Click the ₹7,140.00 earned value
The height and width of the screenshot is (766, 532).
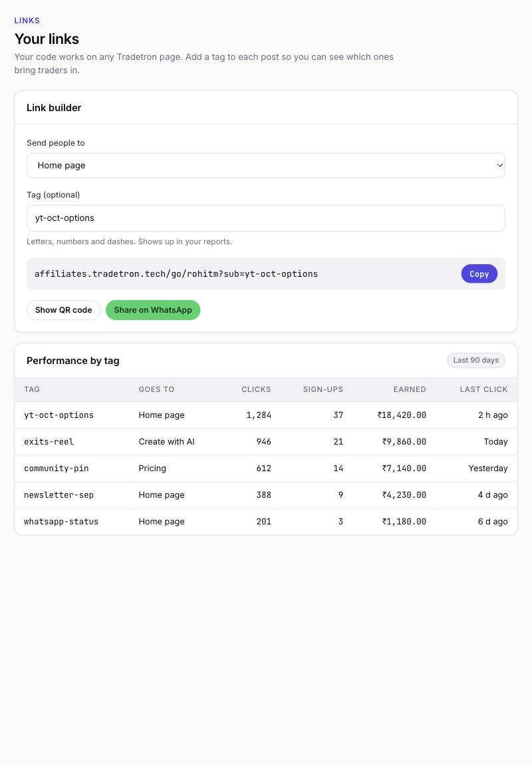[x=404, y=468]
